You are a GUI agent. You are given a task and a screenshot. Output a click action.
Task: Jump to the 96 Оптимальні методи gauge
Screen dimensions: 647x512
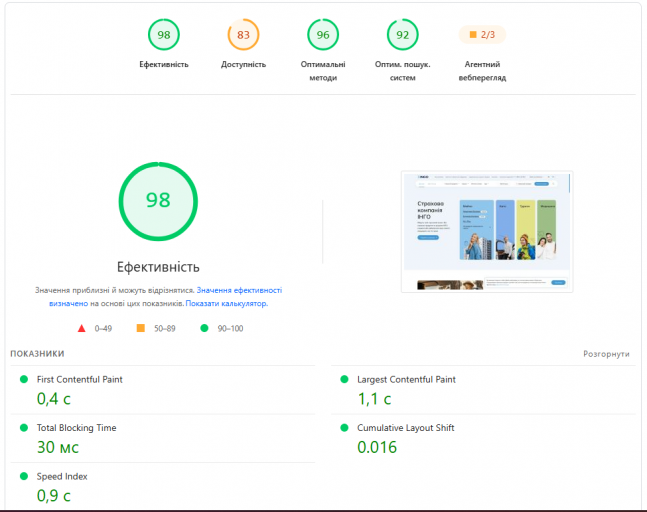pyautogui.click(x=323, y=35)
